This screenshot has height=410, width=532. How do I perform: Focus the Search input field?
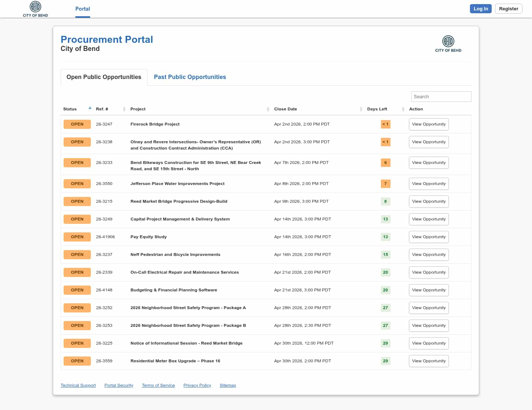(441, 96)
